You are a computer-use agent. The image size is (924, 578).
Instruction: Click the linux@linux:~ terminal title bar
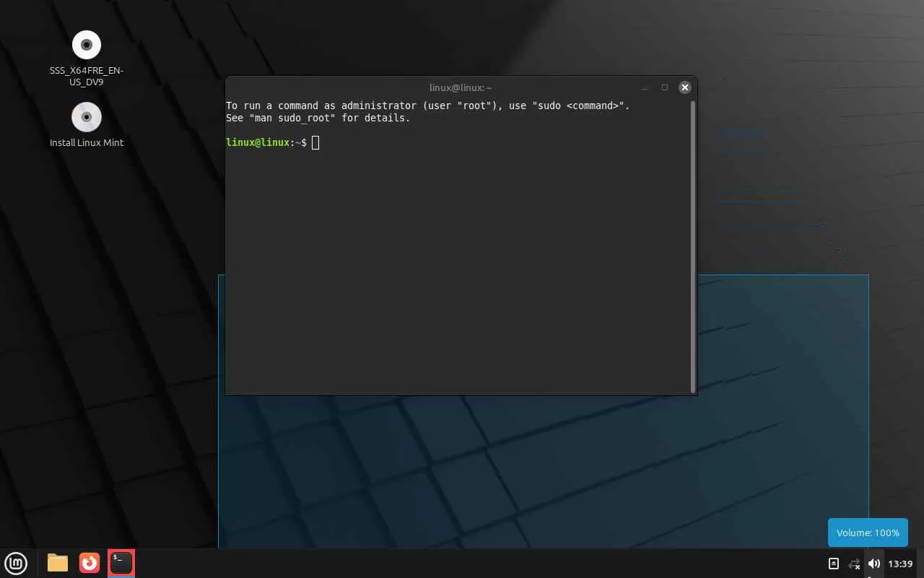pyautogui.click(x=461, y=87)
